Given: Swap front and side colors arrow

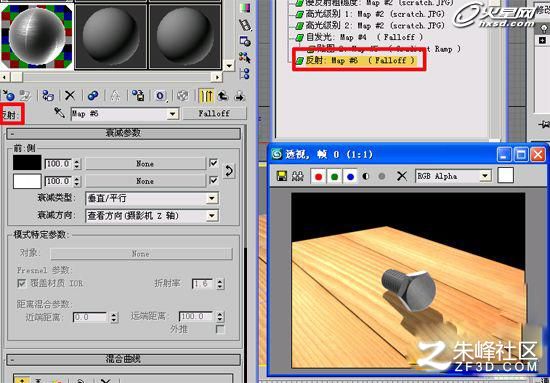Looking at the screenshot, I should 229,171.
